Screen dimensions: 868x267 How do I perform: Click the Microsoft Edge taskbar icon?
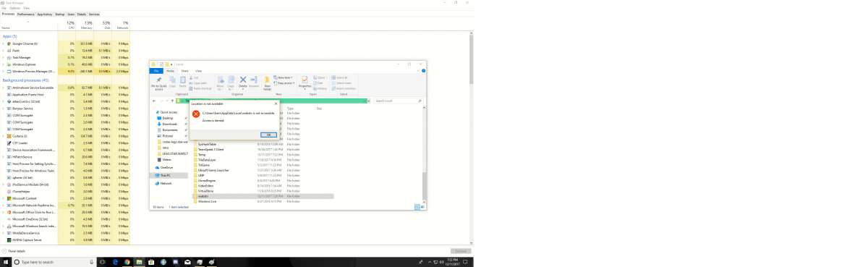point(115,262)
